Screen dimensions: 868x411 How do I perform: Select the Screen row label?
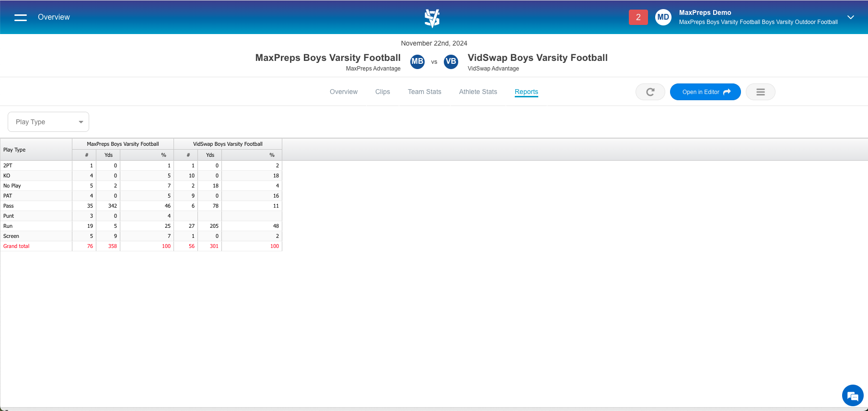point(11,236)
